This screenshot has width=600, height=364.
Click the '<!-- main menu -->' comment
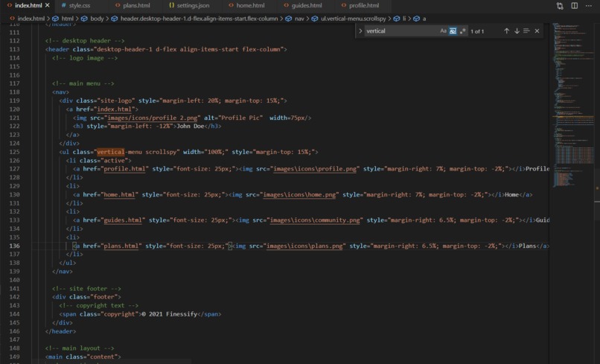(x=83, y=83)
